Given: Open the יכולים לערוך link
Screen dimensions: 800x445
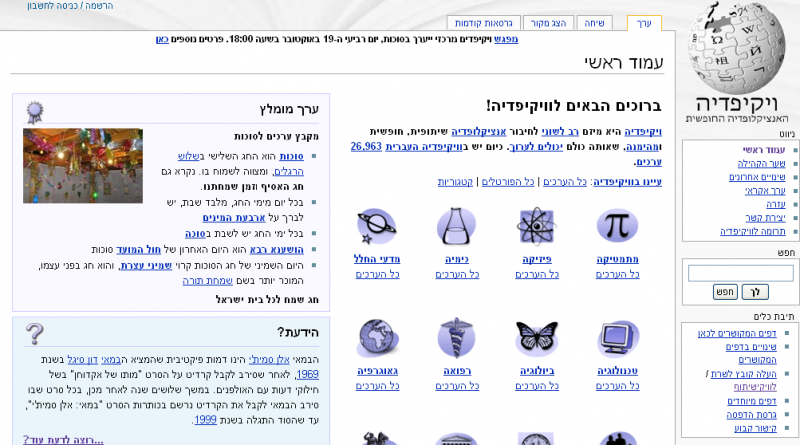Looking at the screenshot, I should click(x=536, y=146).
